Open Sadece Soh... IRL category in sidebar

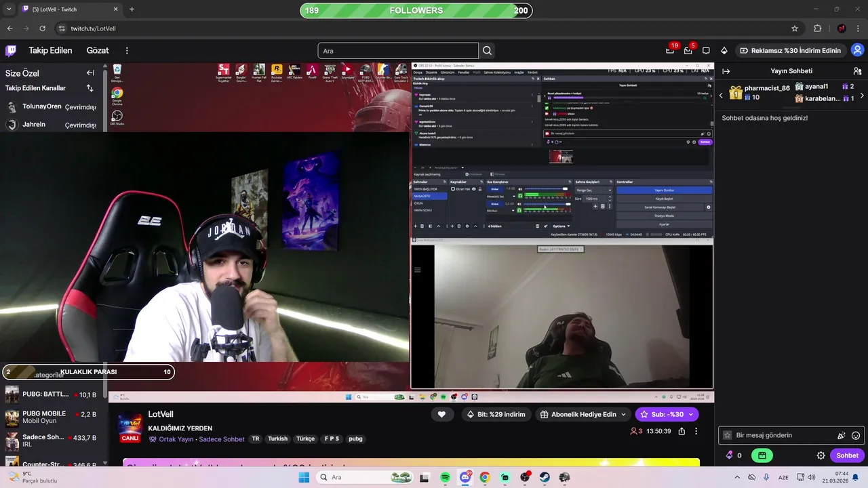coord(52,441)
